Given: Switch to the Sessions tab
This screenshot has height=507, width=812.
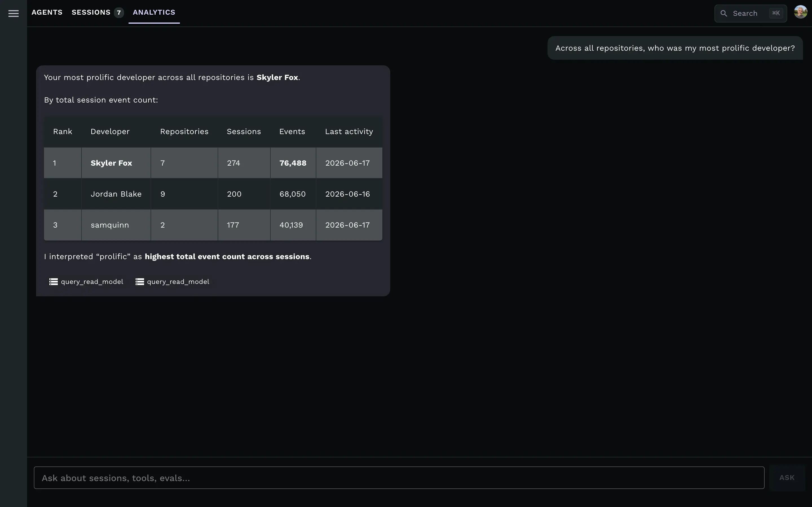Looking at the screenshot, I should tap(91, 12).
